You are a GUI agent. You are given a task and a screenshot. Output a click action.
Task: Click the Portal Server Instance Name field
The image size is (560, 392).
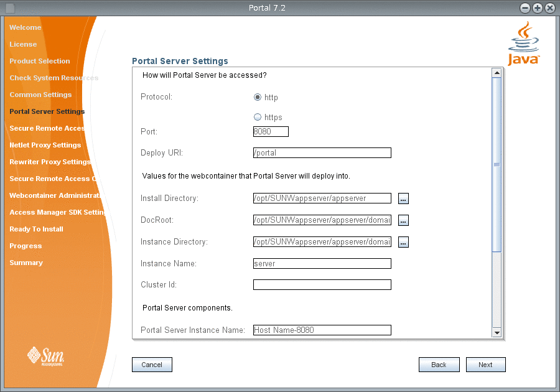pos(322,330)
